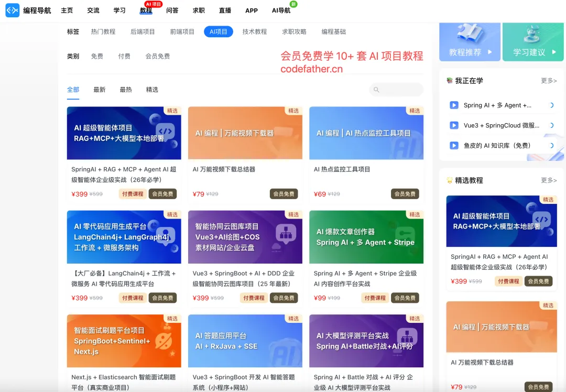Click the 学习建议 arrow icon
This screenshot has height=392, width=566.
coord(554,52)
